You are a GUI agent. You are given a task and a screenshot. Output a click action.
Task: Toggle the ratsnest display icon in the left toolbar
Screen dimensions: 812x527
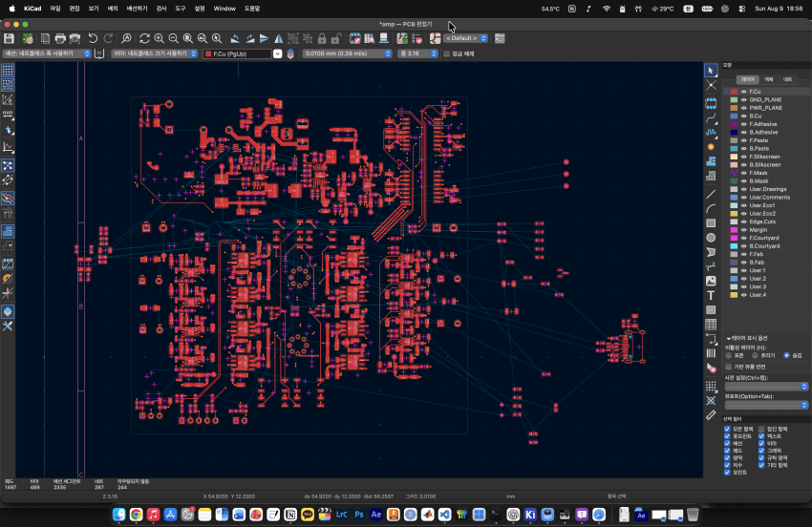pos(8,166)
